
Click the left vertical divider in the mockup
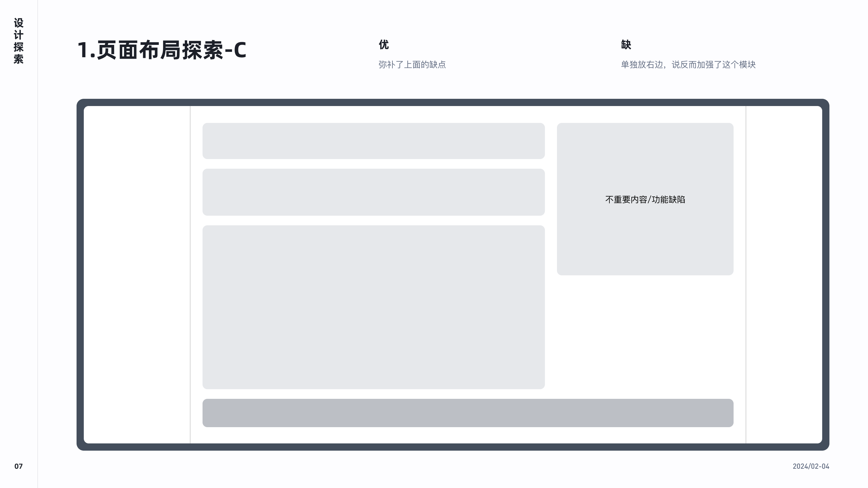[x=190, y=274]
